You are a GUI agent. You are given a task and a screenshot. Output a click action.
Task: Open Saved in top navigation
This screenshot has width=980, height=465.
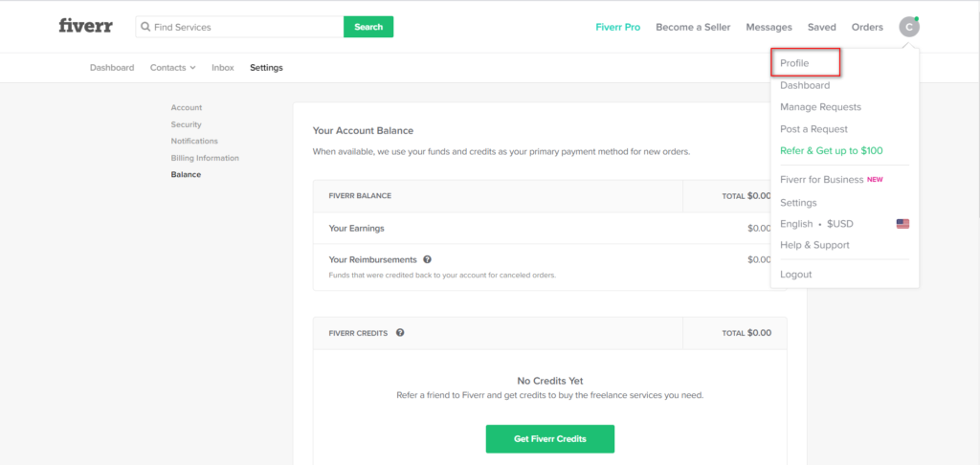821,27
